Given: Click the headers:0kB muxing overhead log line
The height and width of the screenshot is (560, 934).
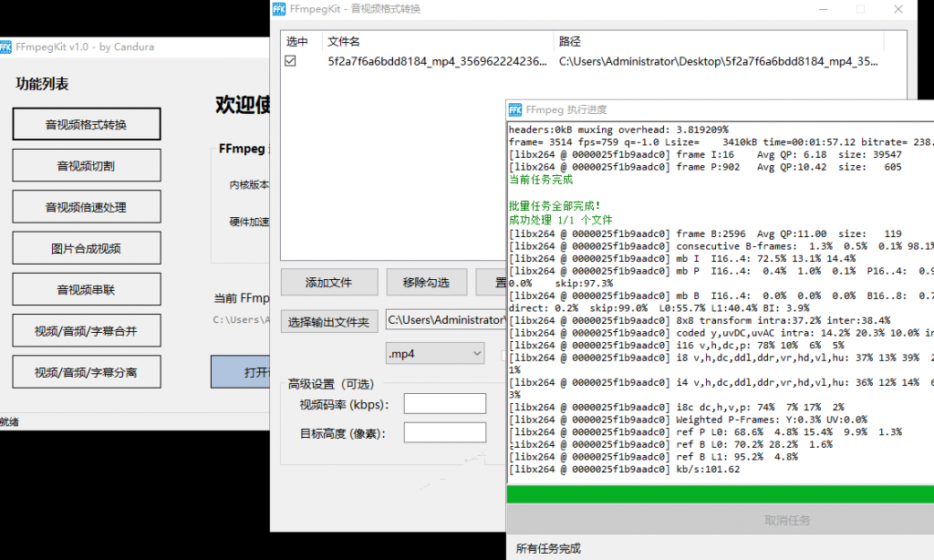Looking at the screenshot, I should 618,130.
